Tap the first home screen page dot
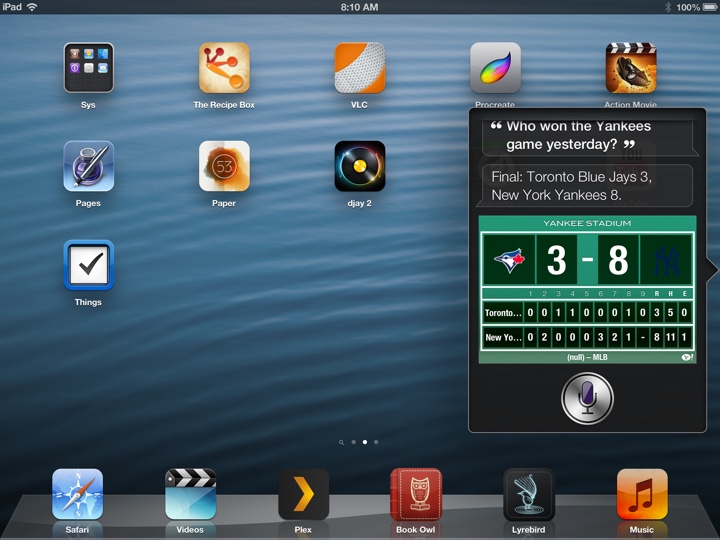This screenshot has height=540, width=720. (x=354, y=442)
